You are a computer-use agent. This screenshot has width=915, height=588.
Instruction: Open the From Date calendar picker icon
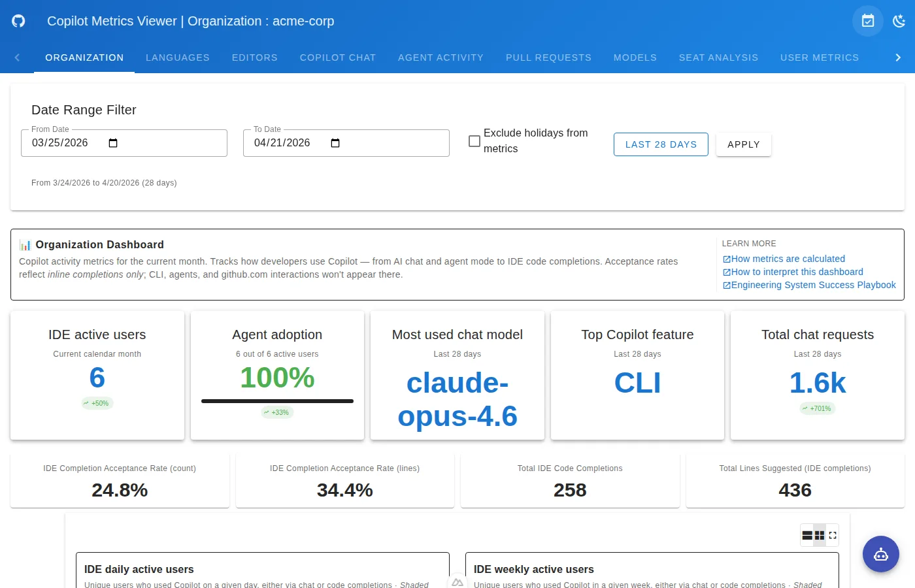click(x=113, y=143)
